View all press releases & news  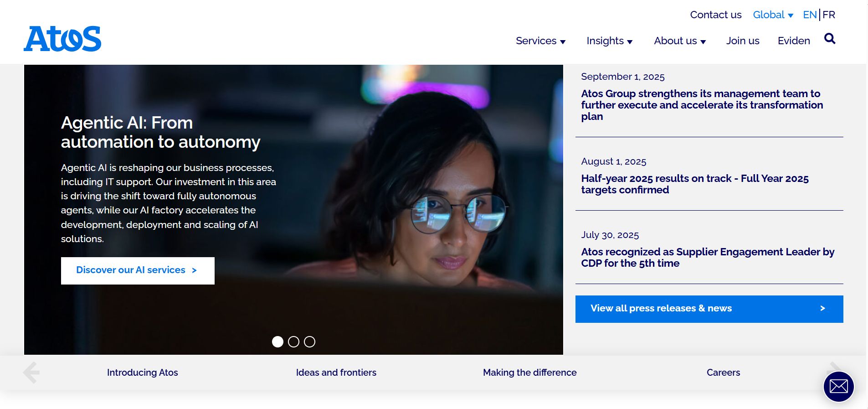pos(709,309)
